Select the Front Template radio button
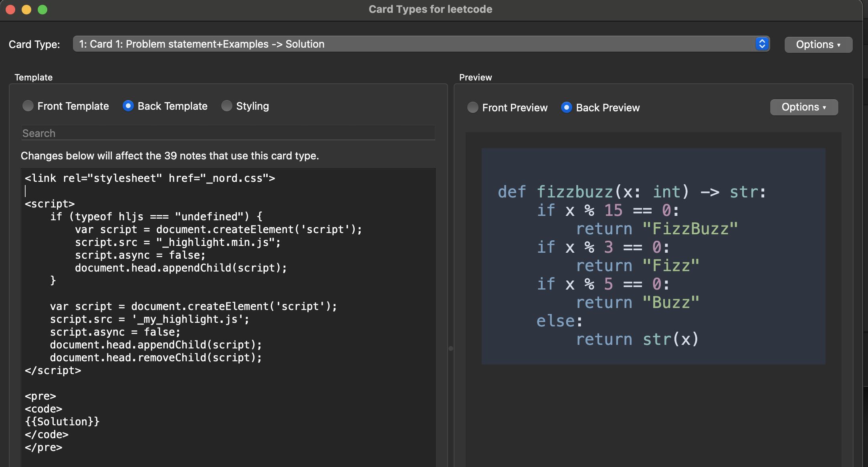This screenshot has height=467, width=868. click(28, 106)
